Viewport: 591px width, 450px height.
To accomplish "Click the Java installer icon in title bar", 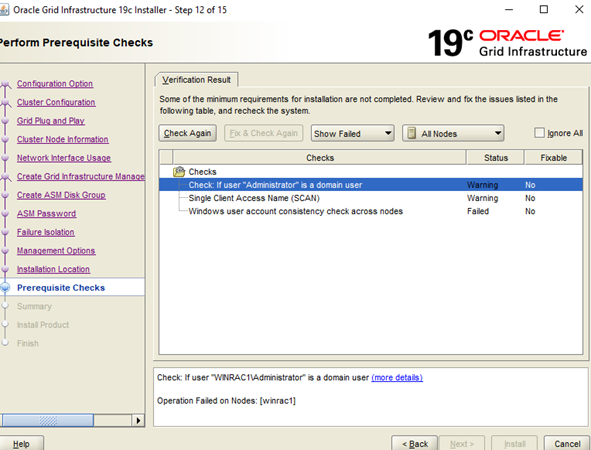I will tap(4, 10).
